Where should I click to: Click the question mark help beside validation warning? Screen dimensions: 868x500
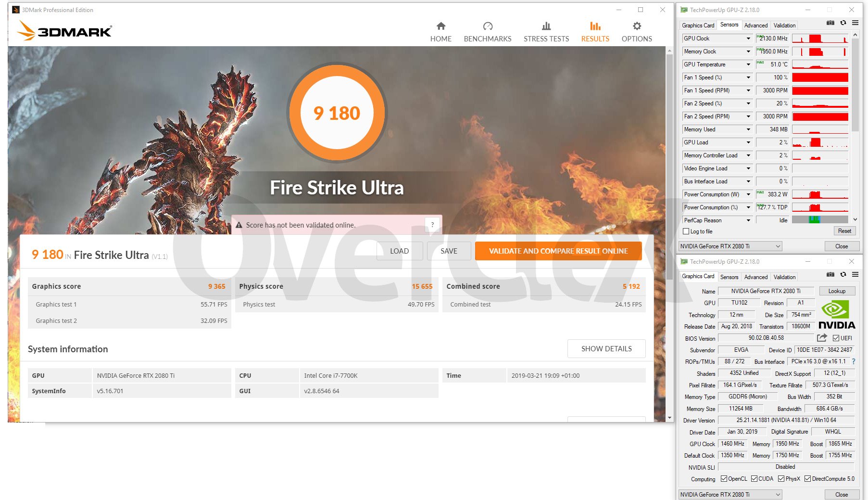pyautogui.click(x=432, y=225)
